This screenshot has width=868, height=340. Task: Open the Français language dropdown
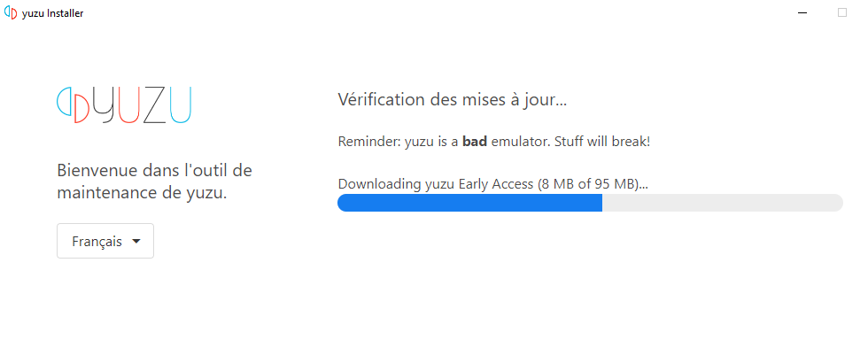click(105, 241)
